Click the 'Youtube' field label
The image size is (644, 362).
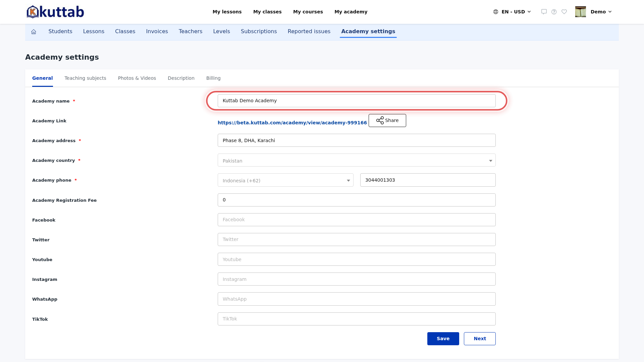coord(42,260)
